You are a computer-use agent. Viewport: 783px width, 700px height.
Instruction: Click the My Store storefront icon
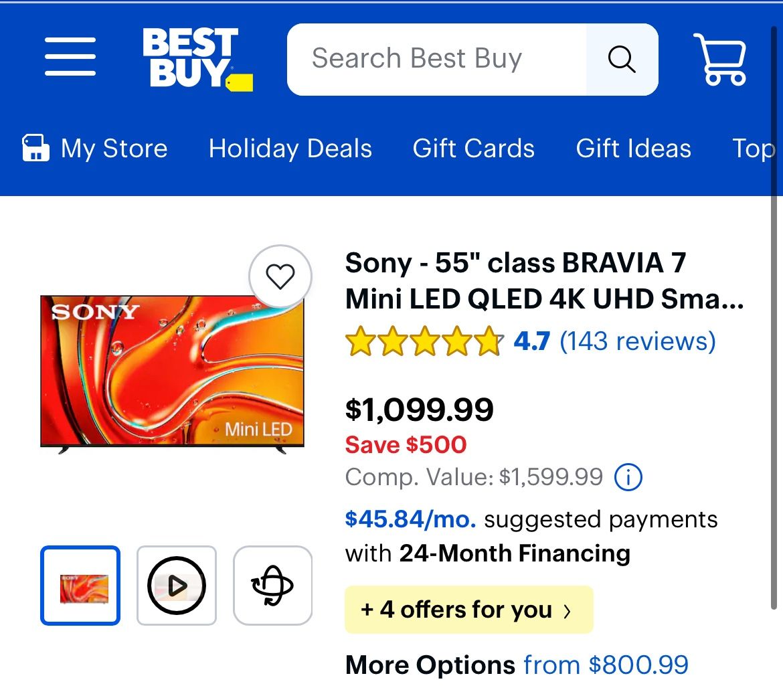[35, 148]
